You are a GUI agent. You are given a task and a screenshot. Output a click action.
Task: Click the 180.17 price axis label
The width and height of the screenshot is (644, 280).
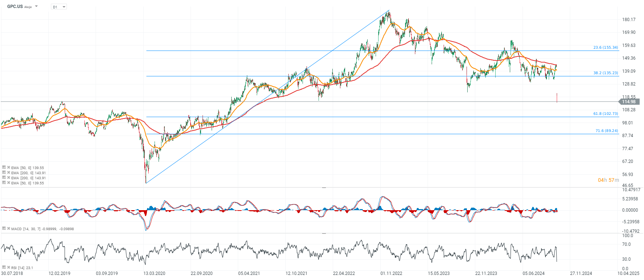click(x=629, y=20)
